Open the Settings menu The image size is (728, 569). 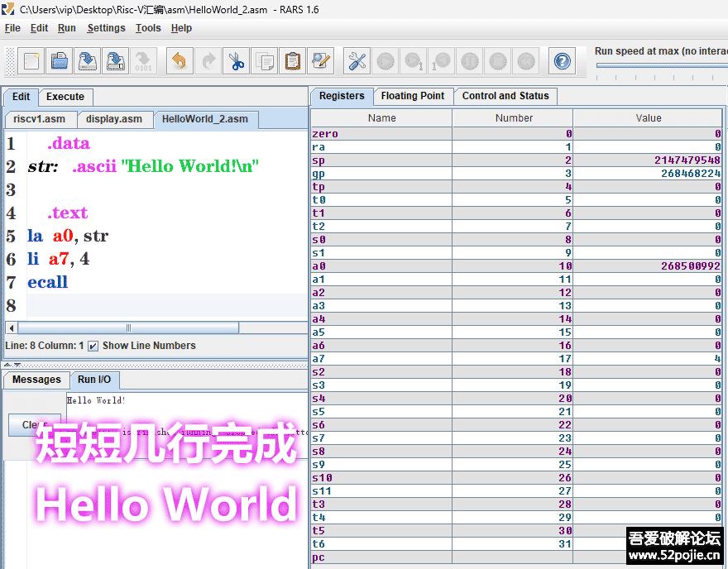[106, 28]
